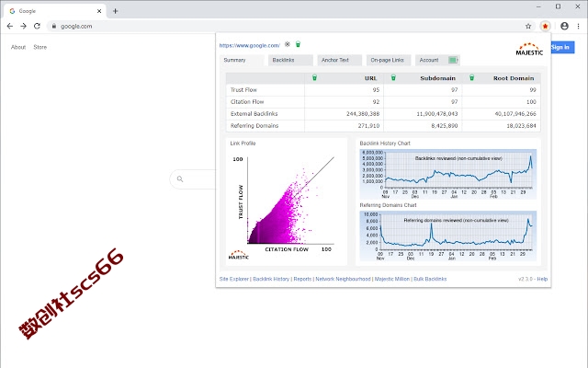The height and width of the screenshot is (368, 588).
Task: Click the green bucket icon in the Root Domain column
Action: [x=471, y=77]
